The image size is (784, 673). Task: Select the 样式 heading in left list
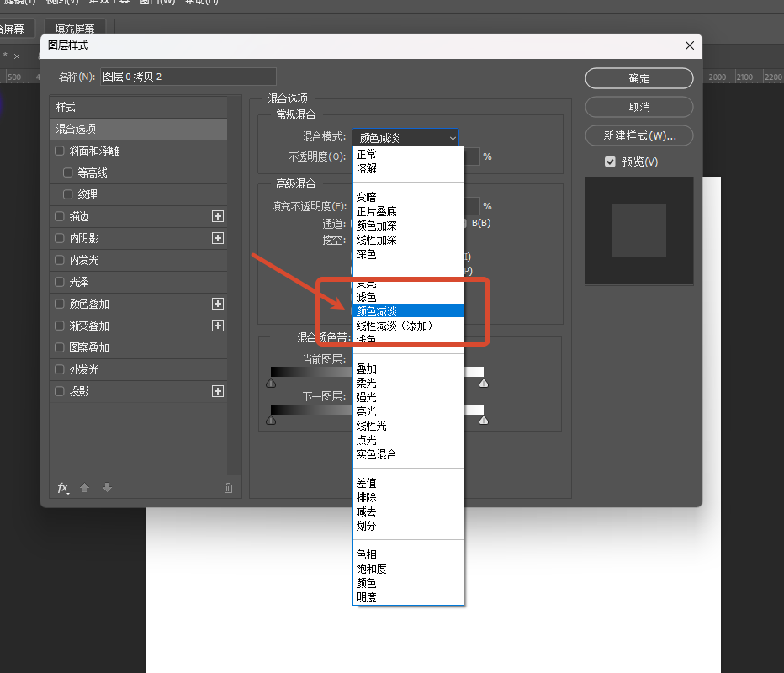[x=139, y=107]
